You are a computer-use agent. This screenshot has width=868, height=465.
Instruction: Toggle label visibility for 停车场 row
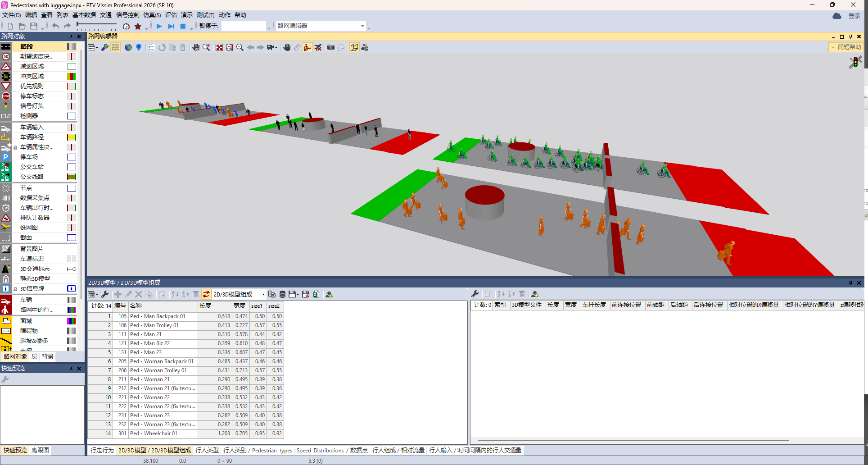pos(72,157)
